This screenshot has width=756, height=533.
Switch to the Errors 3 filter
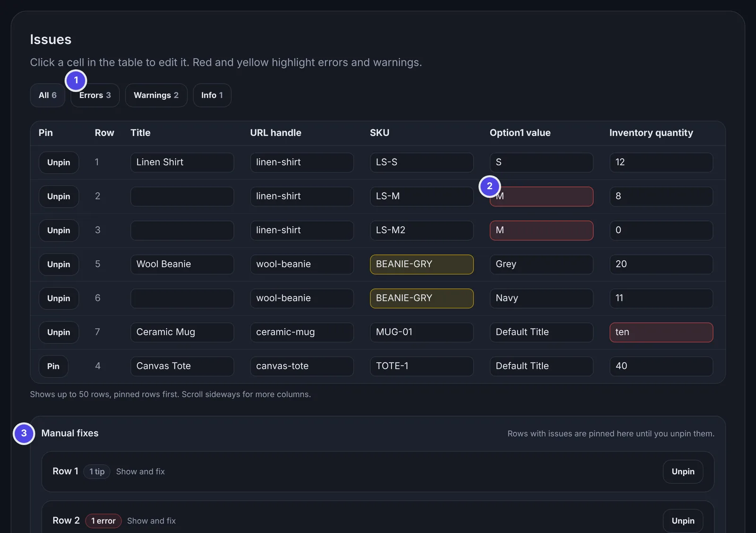[95, 95]
